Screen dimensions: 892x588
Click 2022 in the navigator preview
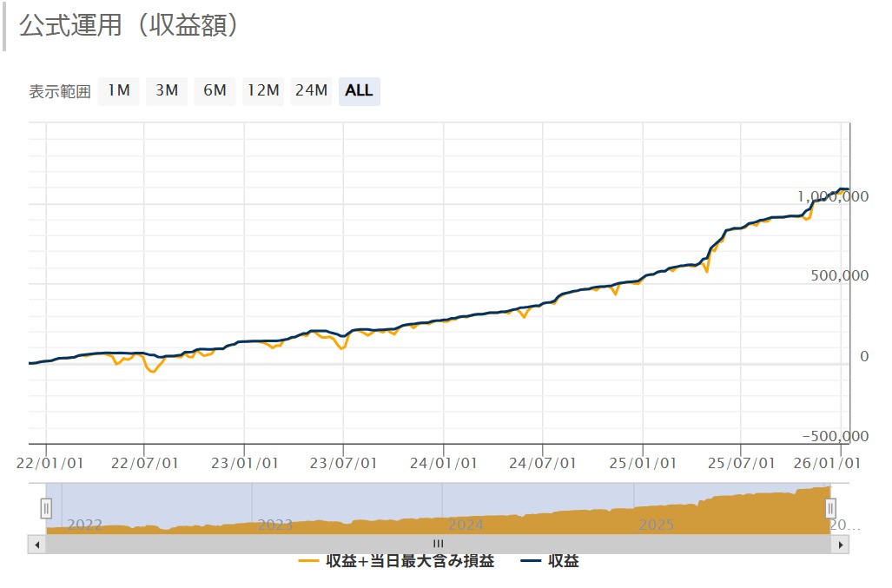click(x=84, y=525)
